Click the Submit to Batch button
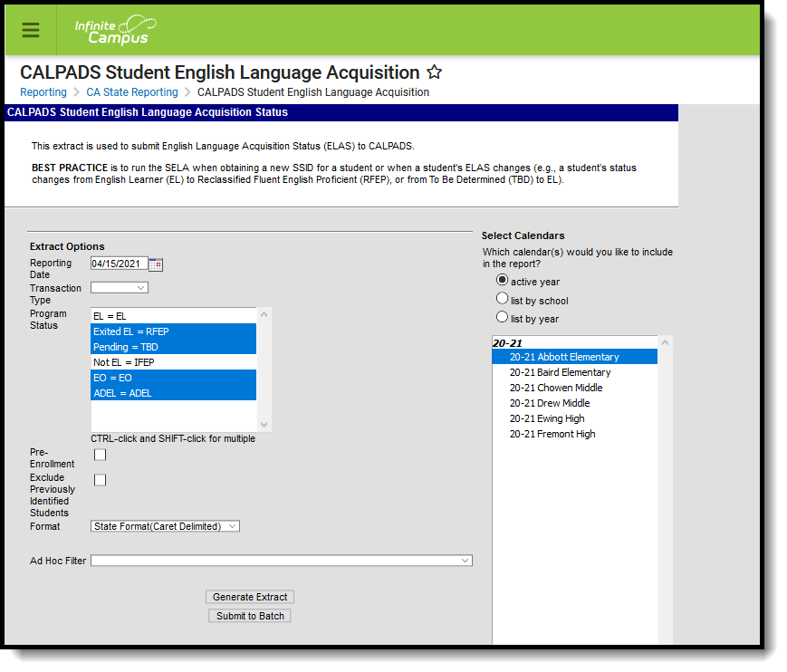Viewport: 787px width, 672px height. click(250, 616)
